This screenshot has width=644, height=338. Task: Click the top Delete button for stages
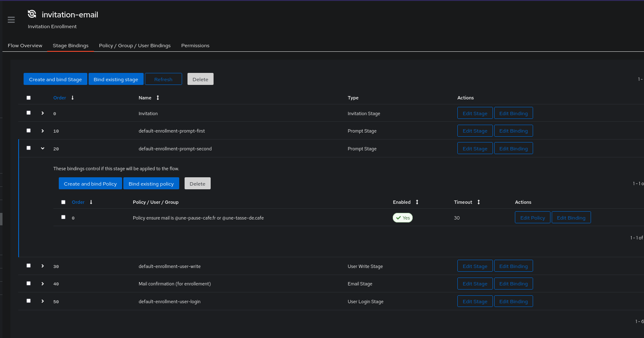[x=200, y=79]
